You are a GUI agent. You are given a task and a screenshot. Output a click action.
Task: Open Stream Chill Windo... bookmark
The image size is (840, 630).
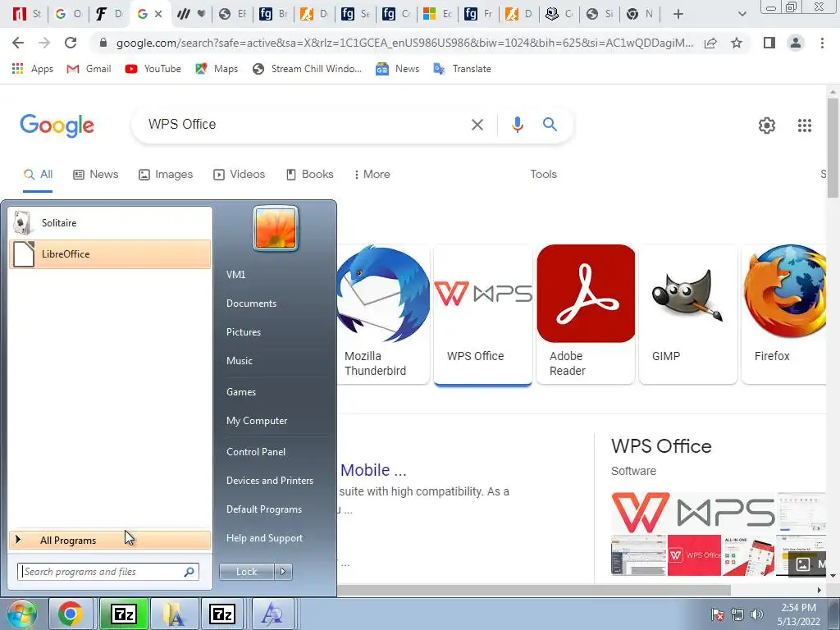307,69
